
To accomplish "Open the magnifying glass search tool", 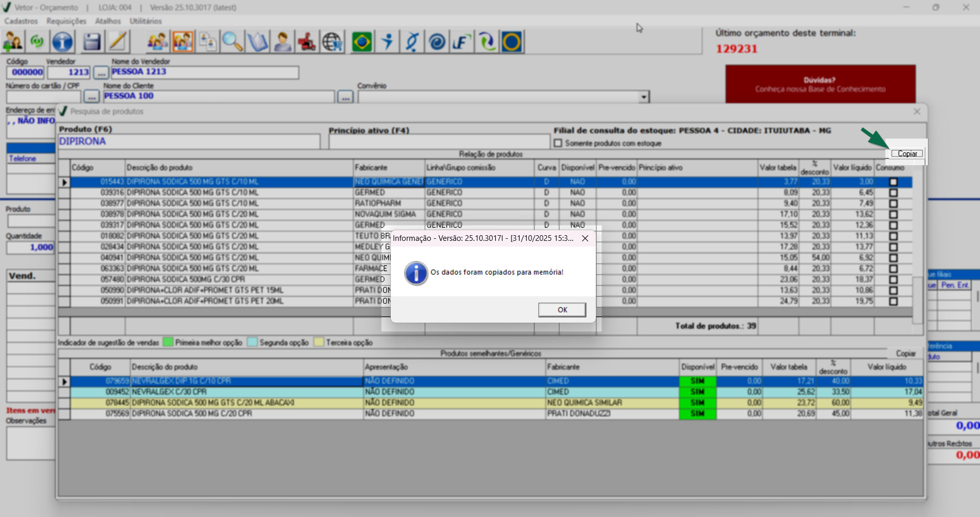I will pyautogui.click(x=232, y=42).
